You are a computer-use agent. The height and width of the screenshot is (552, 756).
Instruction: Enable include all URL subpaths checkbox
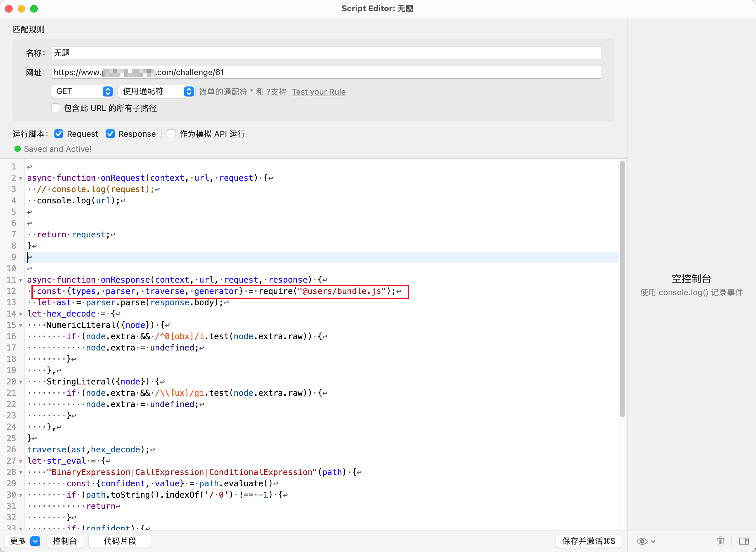(56, 108)
